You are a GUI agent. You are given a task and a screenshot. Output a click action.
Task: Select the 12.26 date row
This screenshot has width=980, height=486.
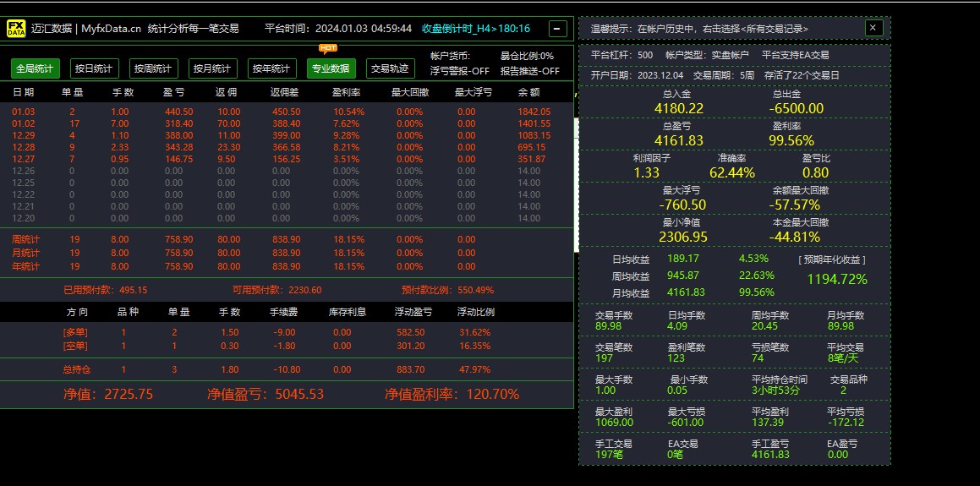tap(287, 172)
